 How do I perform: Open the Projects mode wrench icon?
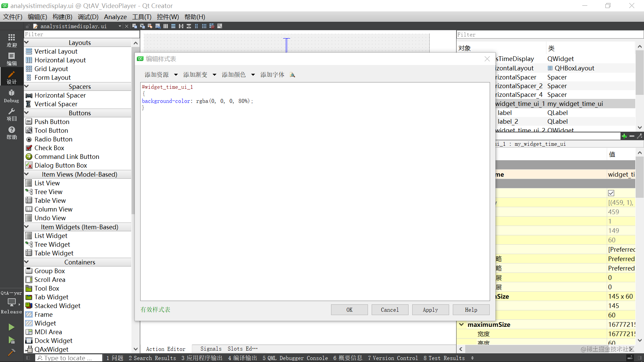[x=11, y=114]
